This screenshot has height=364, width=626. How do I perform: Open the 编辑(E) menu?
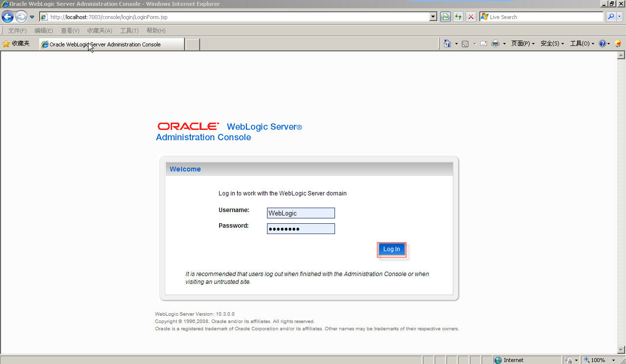pyautogui.click(x=44, y=30)
